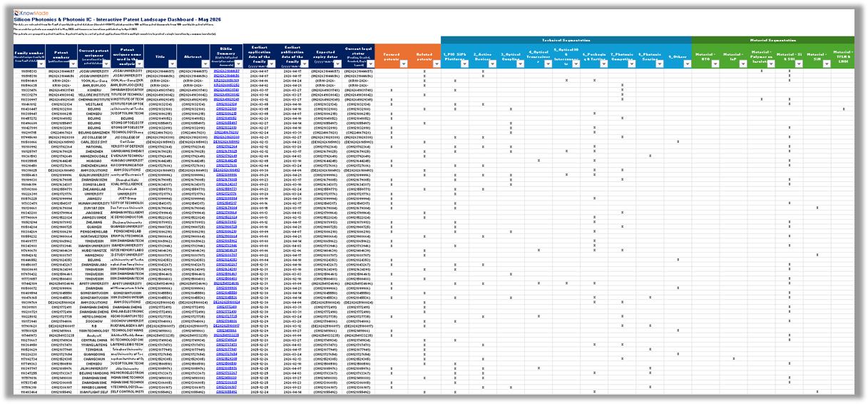Open the Earliest application date filter dropdown
Image resolution: width=868 pixels, height=404 pixels.
pos(271,64)
